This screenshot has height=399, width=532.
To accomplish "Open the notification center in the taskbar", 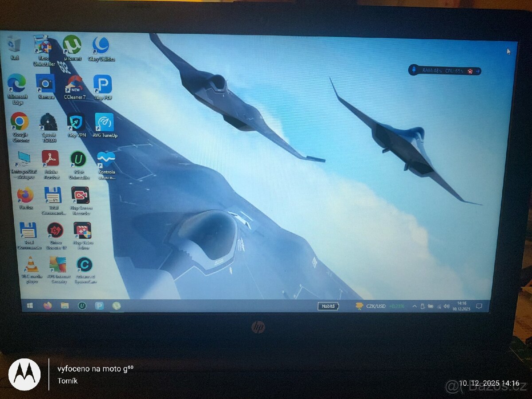I will click(x=479, y=306).
